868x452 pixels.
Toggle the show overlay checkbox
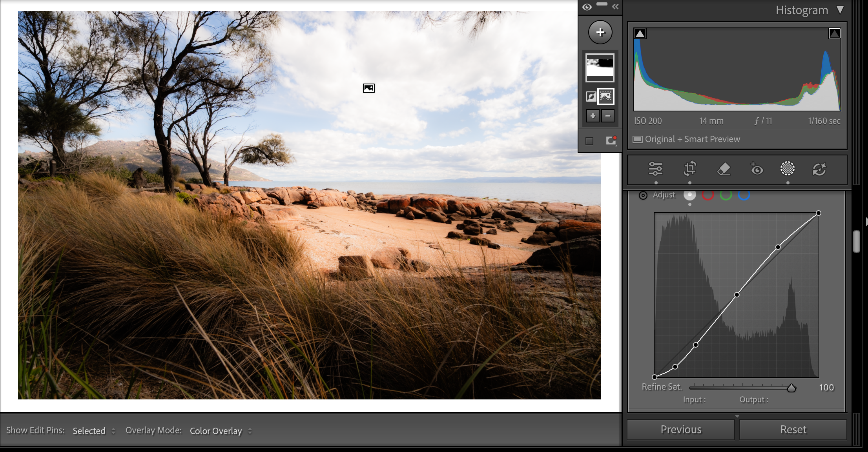pyautogui.click(x=589, y=141)
